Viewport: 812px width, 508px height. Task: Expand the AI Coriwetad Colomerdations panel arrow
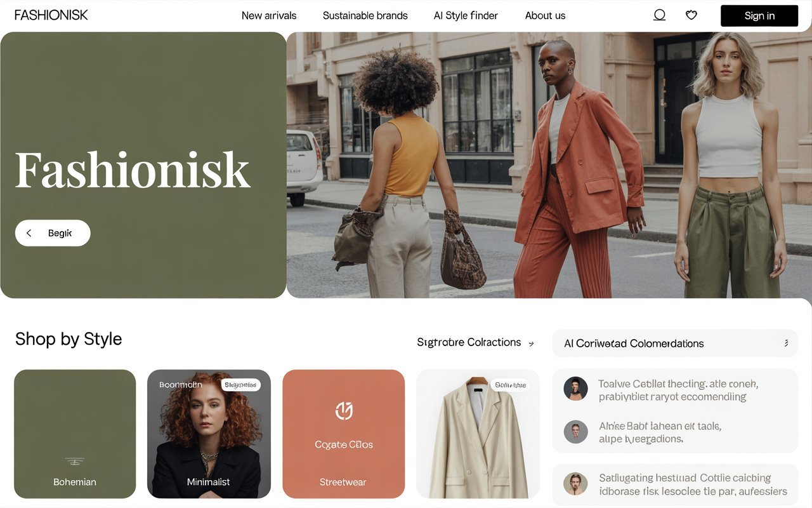click(x=786, y=344)
